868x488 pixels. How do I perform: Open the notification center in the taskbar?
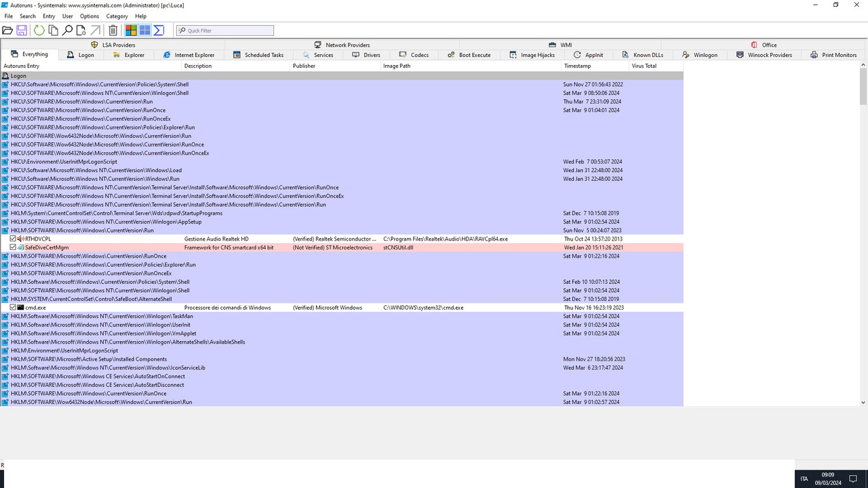[x=854, y=479]
